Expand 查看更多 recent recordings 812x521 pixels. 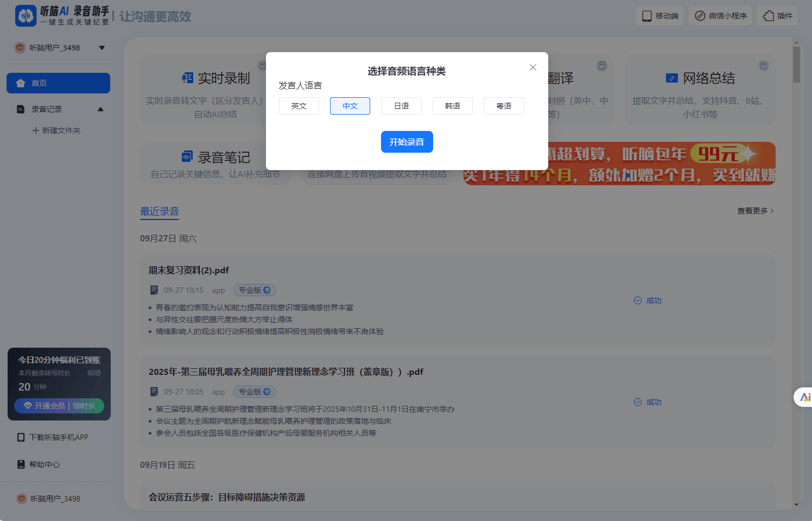pos(755,211)
